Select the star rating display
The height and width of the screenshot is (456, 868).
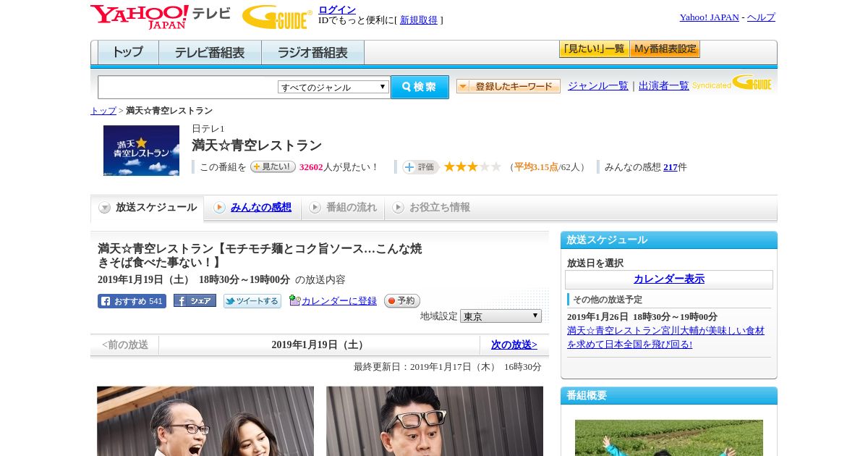(x=472, y=167)
